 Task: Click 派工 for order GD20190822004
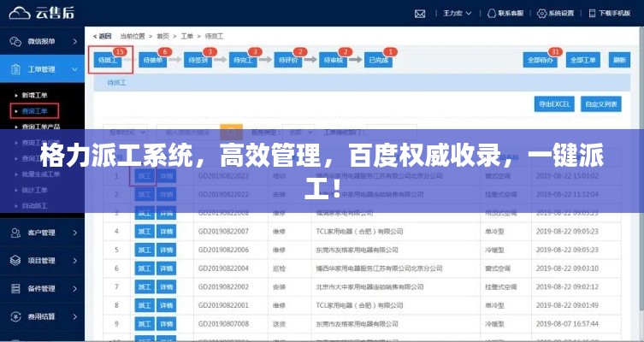click(145, 268)
